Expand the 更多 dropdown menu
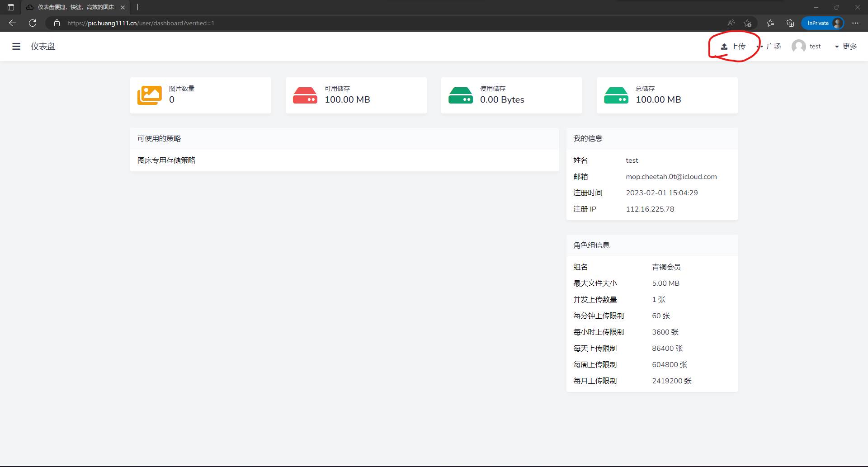This screenshot has height=467, width=868. (845, 47)
